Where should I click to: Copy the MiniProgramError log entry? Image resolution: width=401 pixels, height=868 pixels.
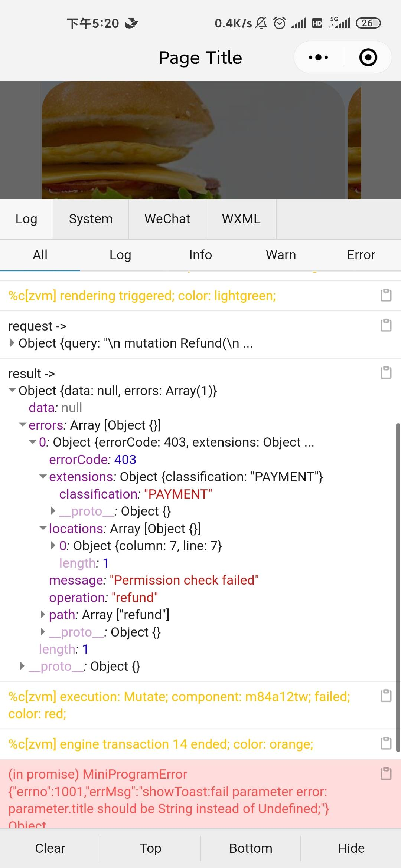tap(386, 774)
